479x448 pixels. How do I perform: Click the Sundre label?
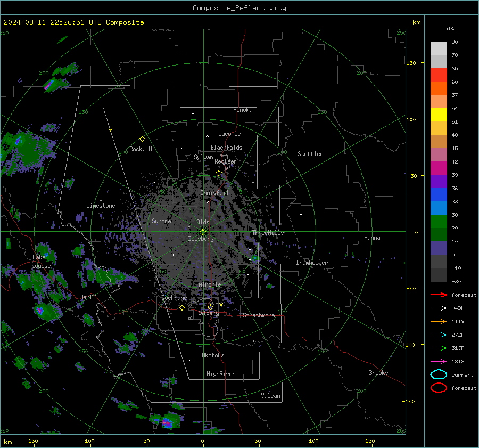(161, 221)
